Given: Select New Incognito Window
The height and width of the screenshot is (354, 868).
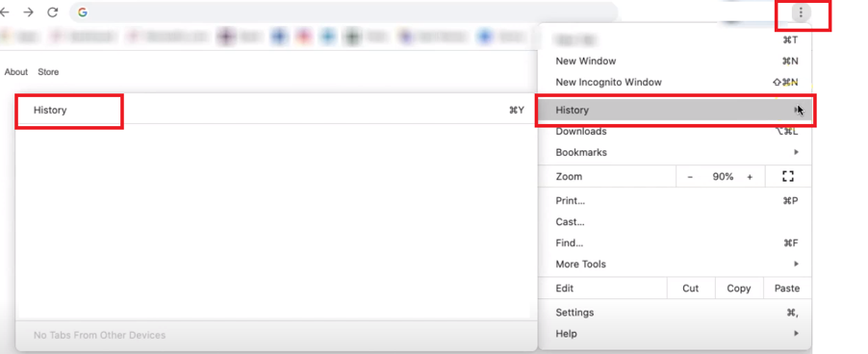Looking at the screenshot, I should 675,82.
